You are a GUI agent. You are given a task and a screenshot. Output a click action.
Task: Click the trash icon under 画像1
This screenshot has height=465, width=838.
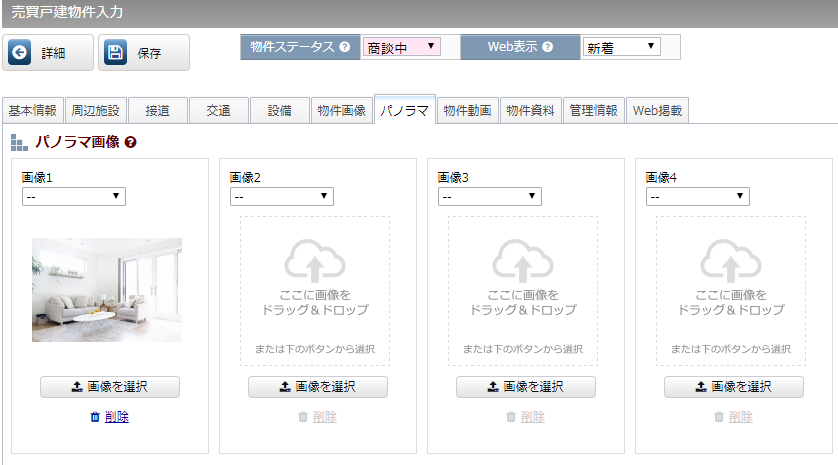(95, 417)
